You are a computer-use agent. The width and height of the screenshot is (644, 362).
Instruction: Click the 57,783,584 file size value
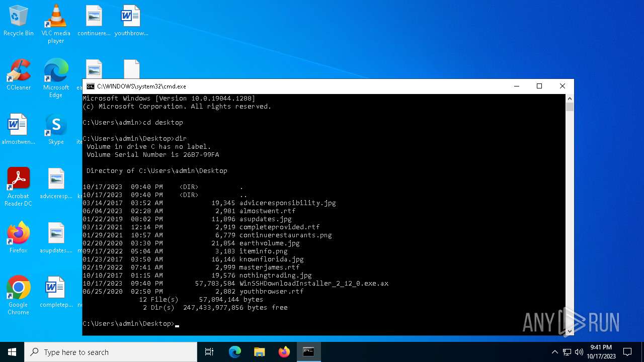(x=215, y=284)
